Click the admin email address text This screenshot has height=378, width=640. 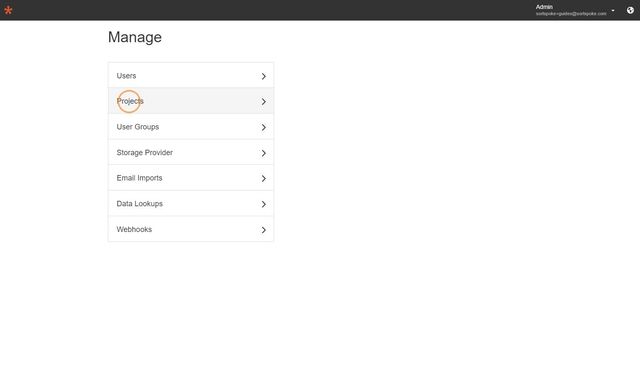click(x=571, y=13)
